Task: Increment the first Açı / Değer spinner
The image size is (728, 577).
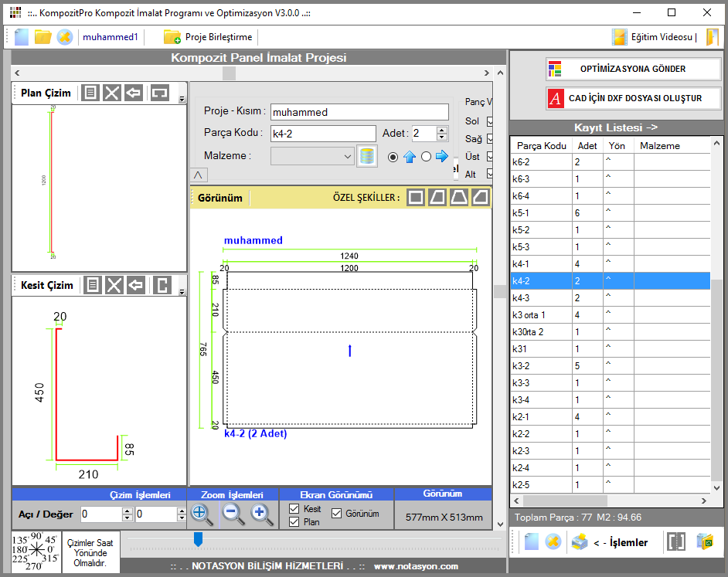Action: point(128,511)
